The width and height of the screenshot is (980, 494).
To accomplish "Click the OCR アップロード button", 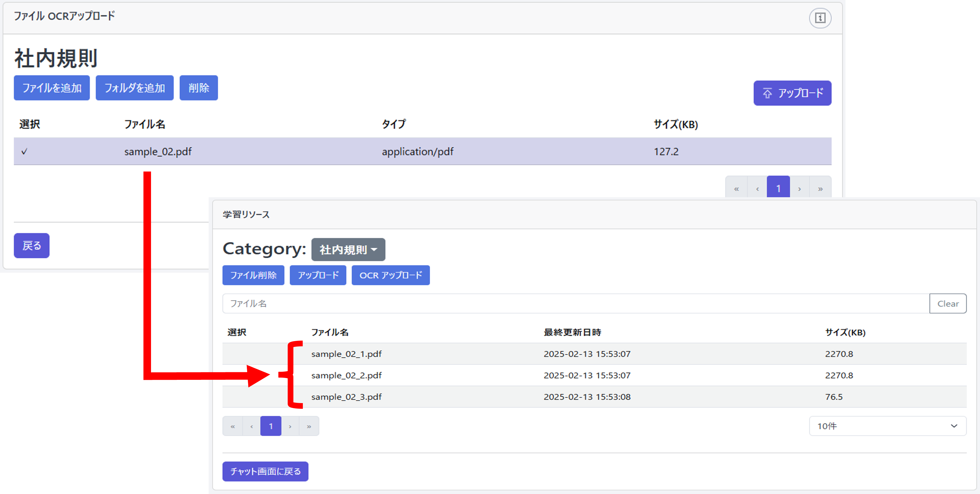I will 390,275.
